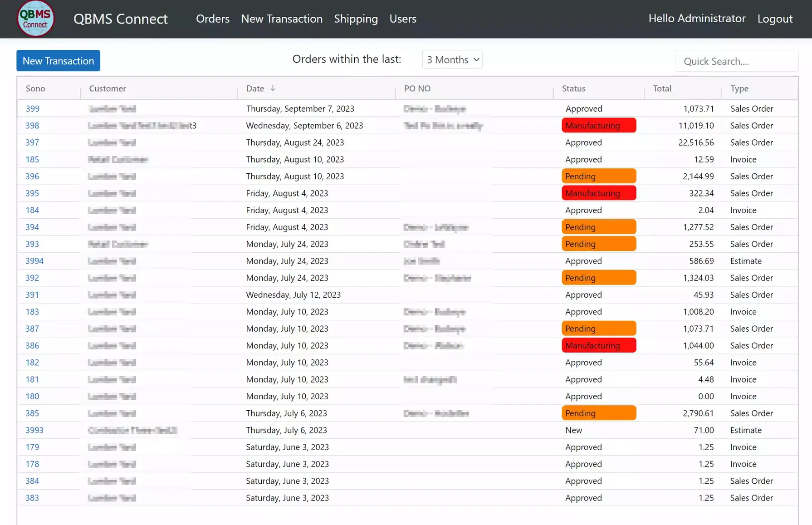Image resolution: width=812 pixels, height=525 pixels.
Task: Open invoice number 185
Action: pyautogui.click(x=32, y=159)
